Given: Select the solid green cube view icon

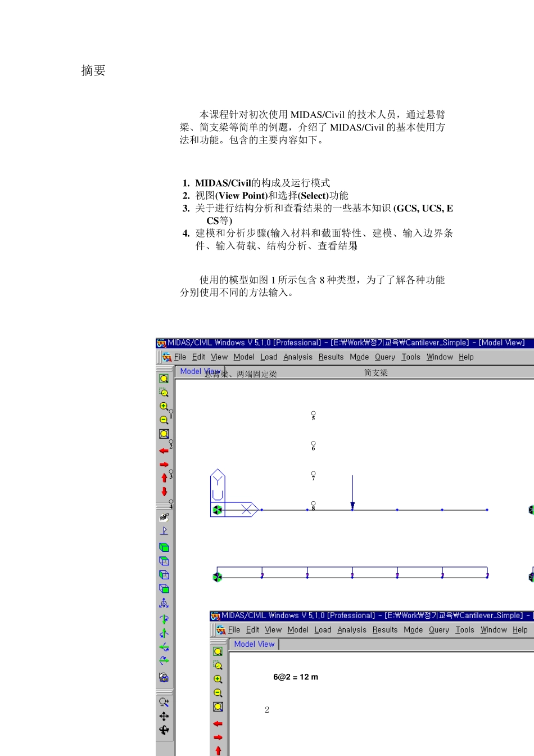Looking at the screenshot, I should click(164, 547).
